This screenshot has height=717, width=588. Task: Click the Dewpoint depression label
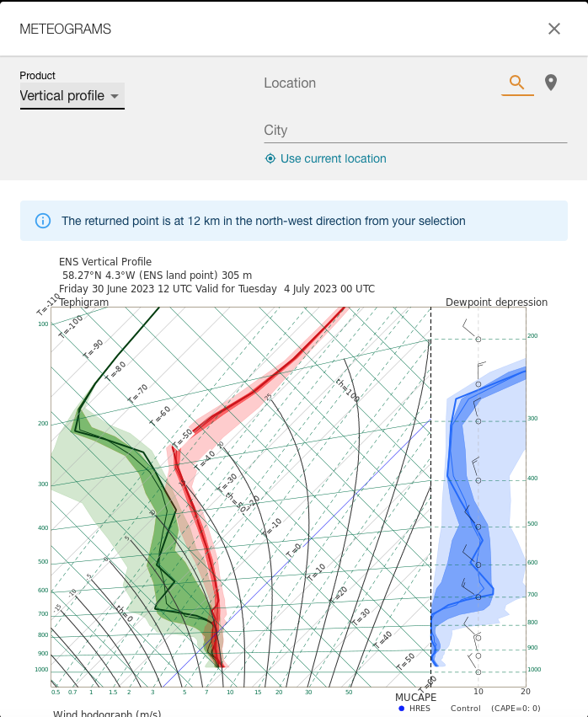point(496,302)
